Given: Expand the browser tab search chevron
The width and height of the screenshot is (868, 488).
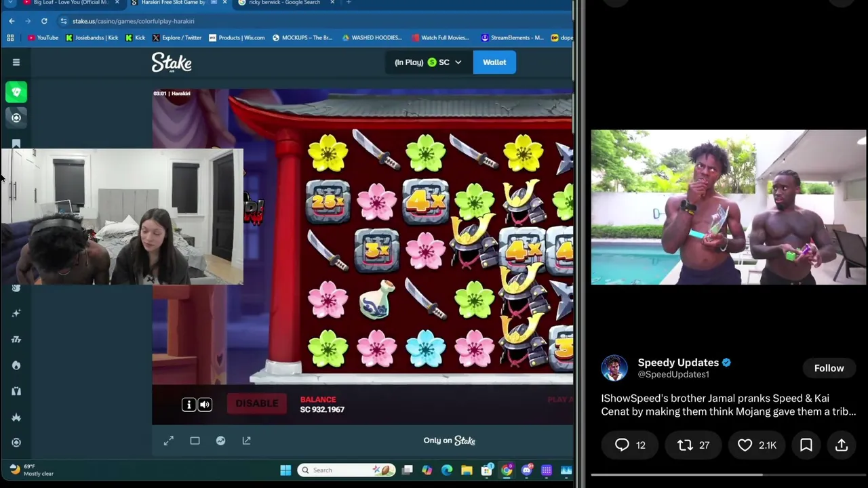Looking at the screenshot, I should (x=9, y=3).
